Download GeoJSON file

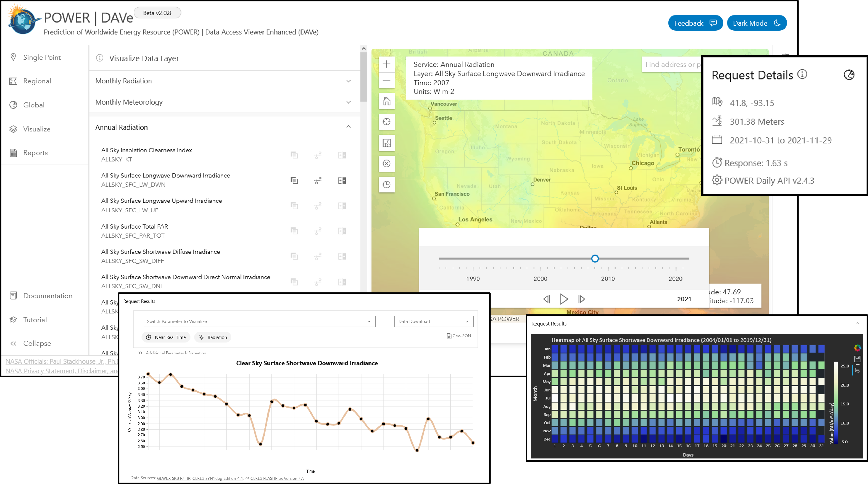tap(459, 336)
